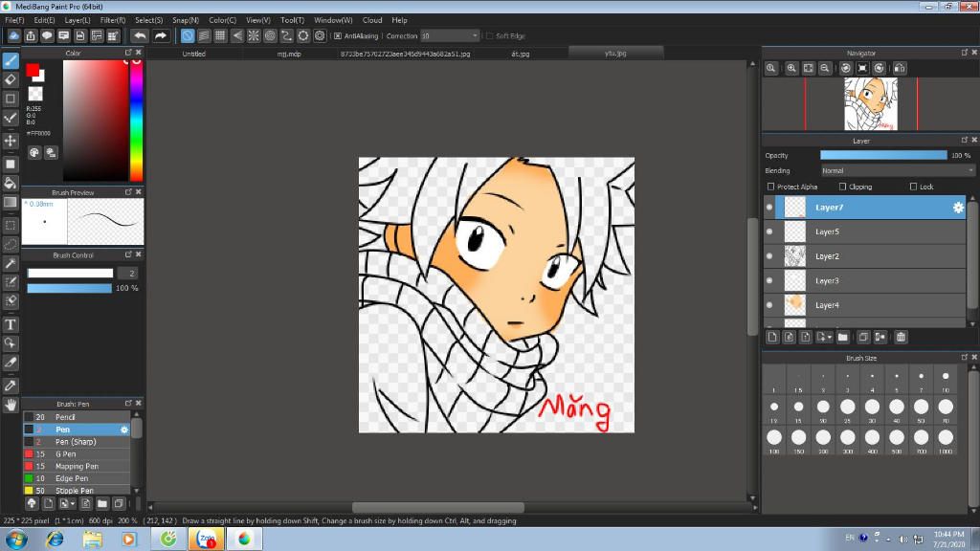Switch to the Untitled document tab
Viewport: 980px width, 551px height.
click(x=194, y=54)
